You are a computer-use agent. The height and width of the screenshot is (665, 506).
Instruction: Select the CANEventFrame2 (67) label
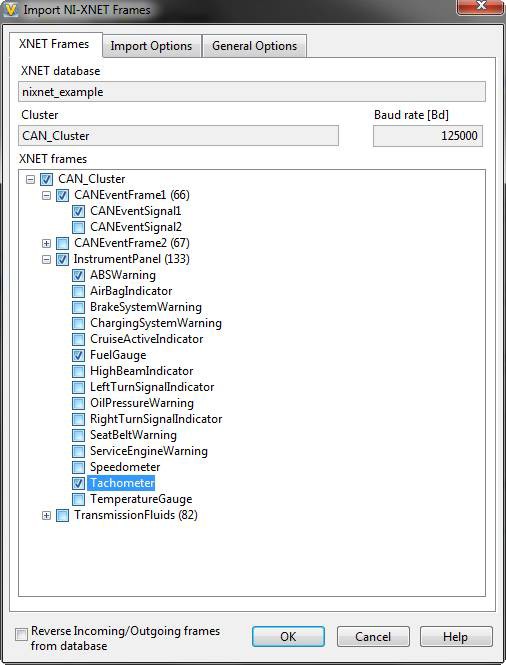tap(132, 243)
